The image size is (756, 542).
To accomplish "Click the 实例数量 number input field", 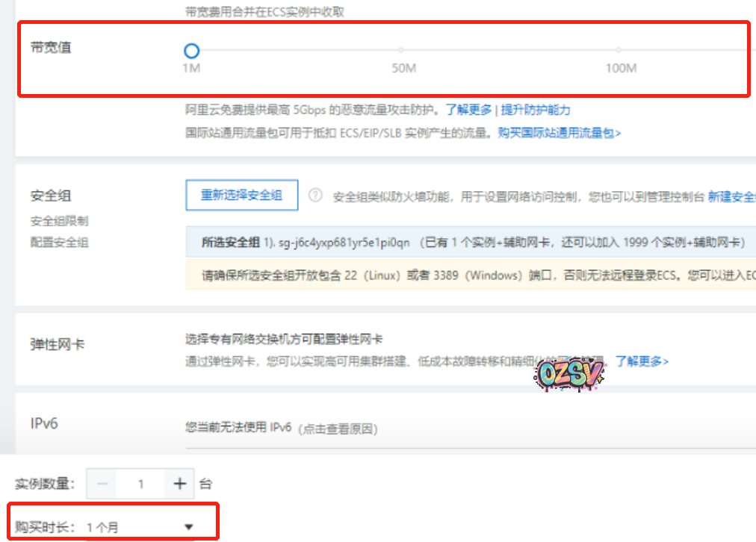I will coord(140,484).
